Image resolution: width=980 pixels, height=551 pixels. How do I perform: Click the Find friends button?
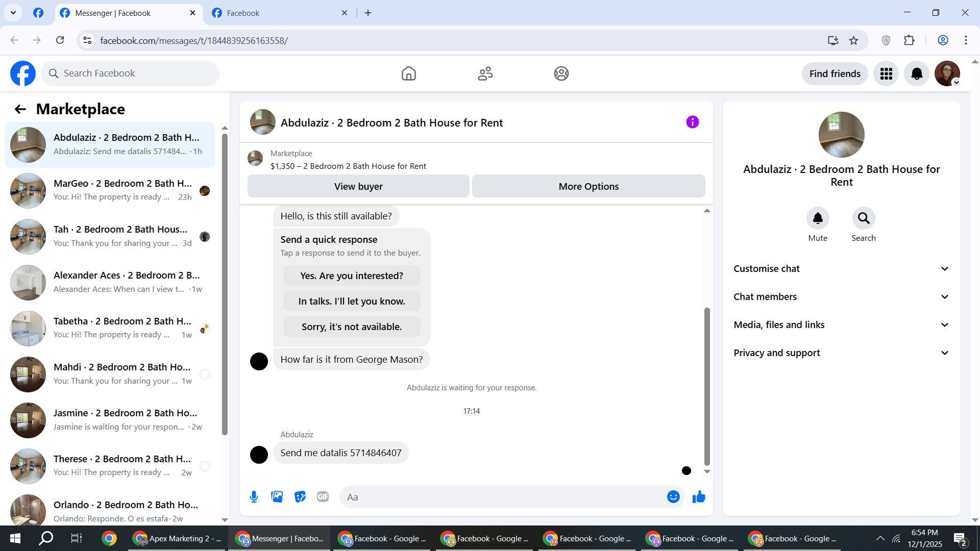(x=835, y=74)
